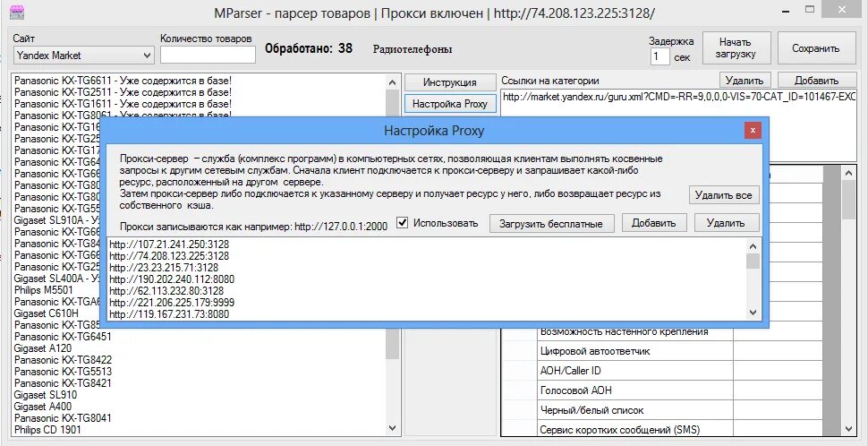Close the Настройка Proxy dialog
This screenshot has width=868, height=446.
753,131
